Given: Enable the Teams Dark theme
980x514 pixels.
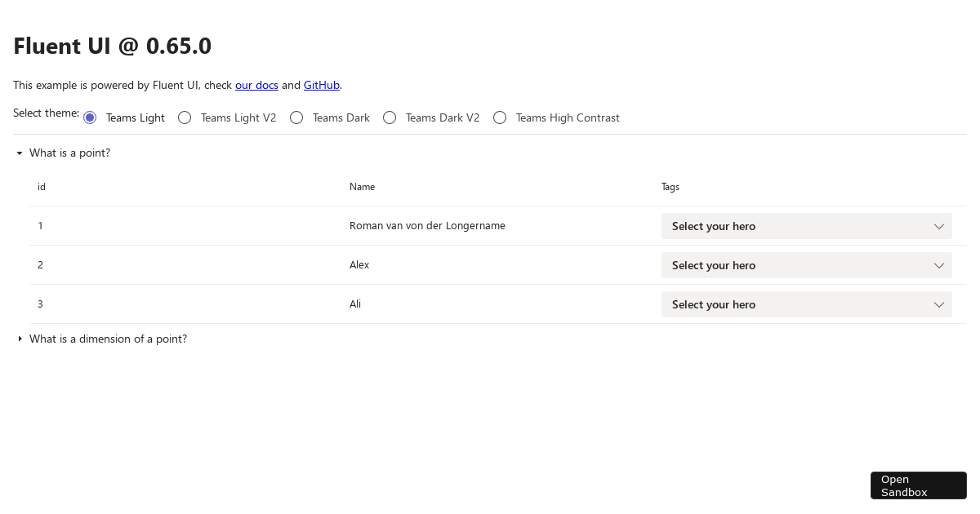Looking at the screenshot, I should [x=296, y=117].
